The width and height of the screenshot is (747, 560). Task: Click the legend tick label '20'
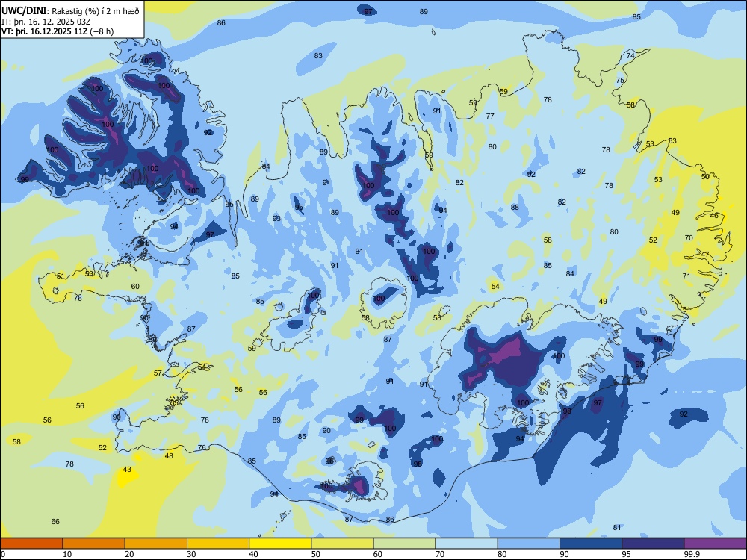coord(129,554)
